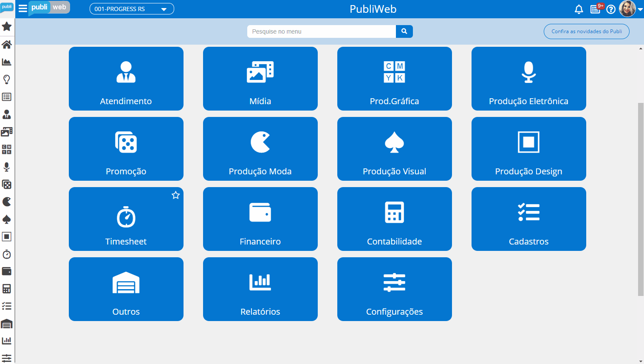Open the help question mark
644x364 pixels.
[611, 9]
